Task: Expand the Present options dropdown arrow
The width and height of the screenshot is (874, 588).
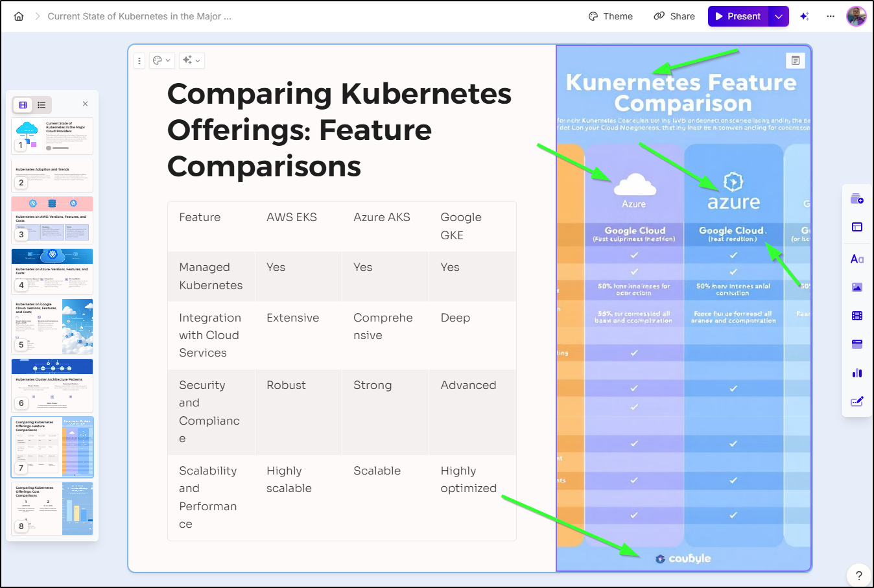Action: pyautogui.click(x=779, y=16)
